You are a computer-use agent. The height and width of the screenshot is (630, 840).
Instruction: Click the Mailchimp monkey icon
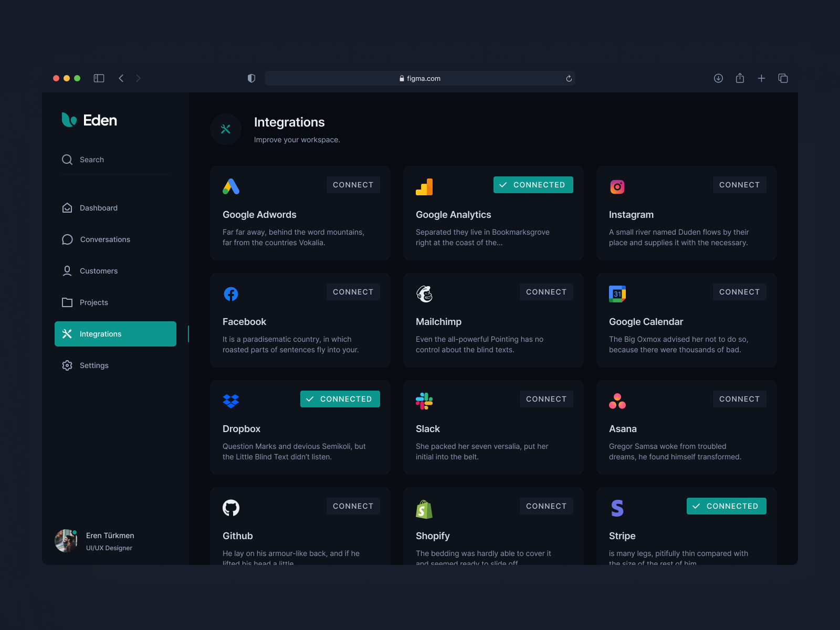point(424,293)
